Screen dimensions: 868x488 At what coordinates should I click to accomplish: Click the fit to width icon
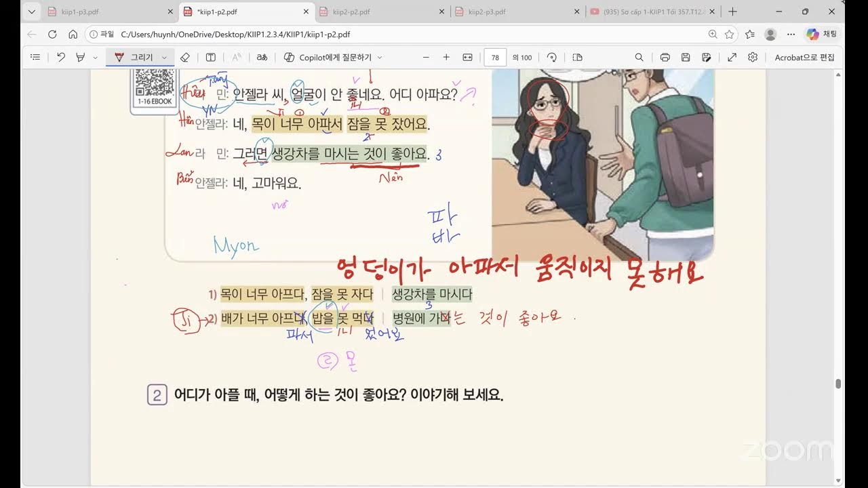pos(467,58)
